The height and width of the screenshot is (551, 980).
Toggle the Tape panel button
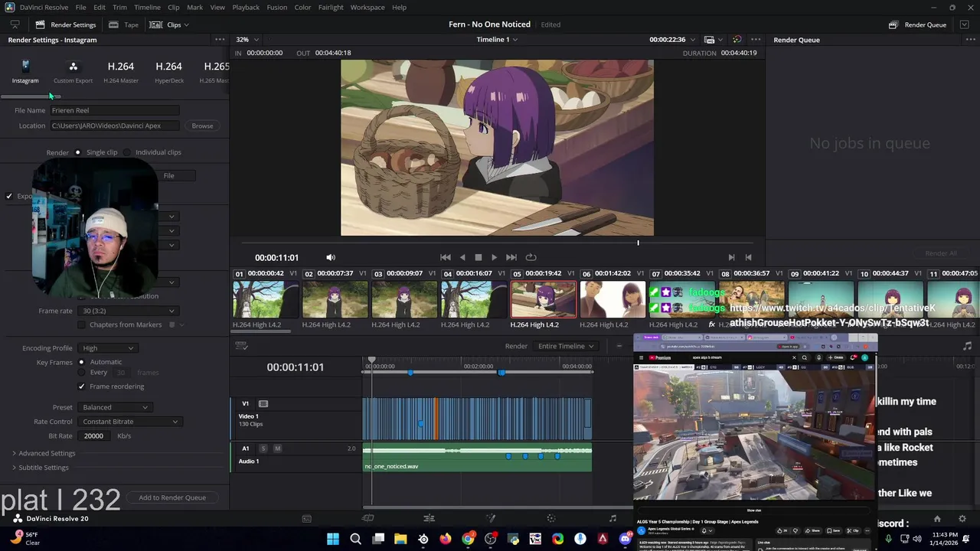point(124,24)
